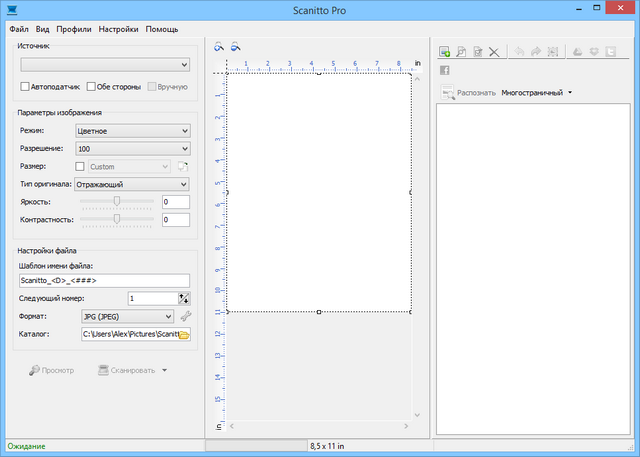Click the Просмотр button
This screenshot has width=640, height=457.
point(52,370)
